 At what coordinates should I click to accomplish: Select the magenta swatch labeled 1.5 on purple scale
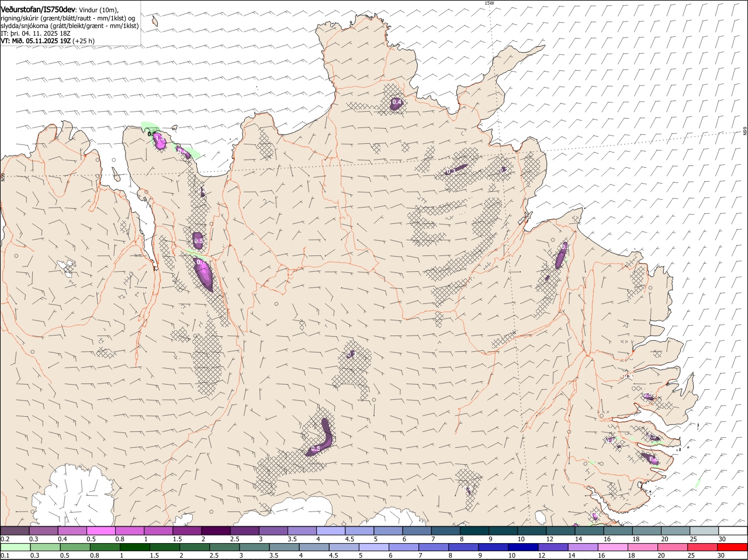(186, 531)
